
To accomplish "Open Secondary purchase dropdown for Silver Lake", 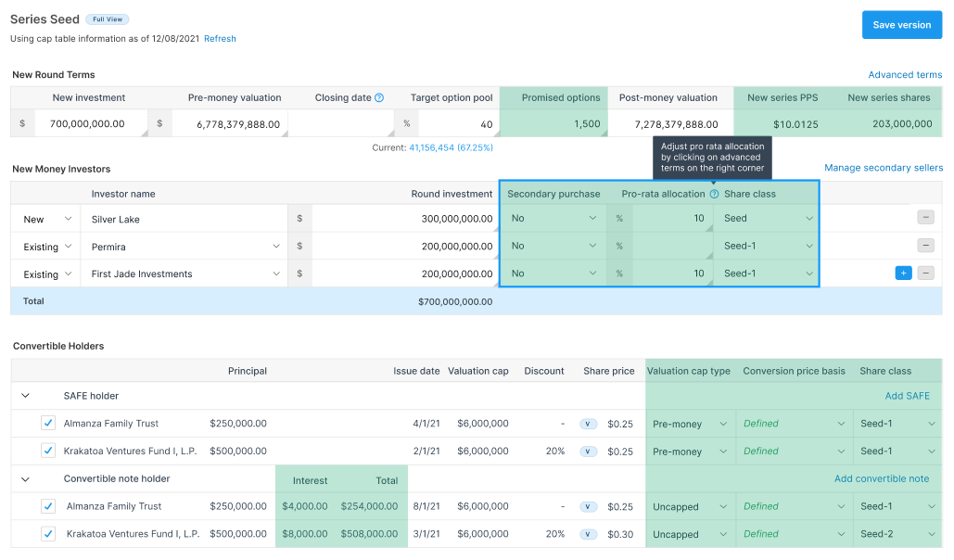I will click(x=553, y=218).
